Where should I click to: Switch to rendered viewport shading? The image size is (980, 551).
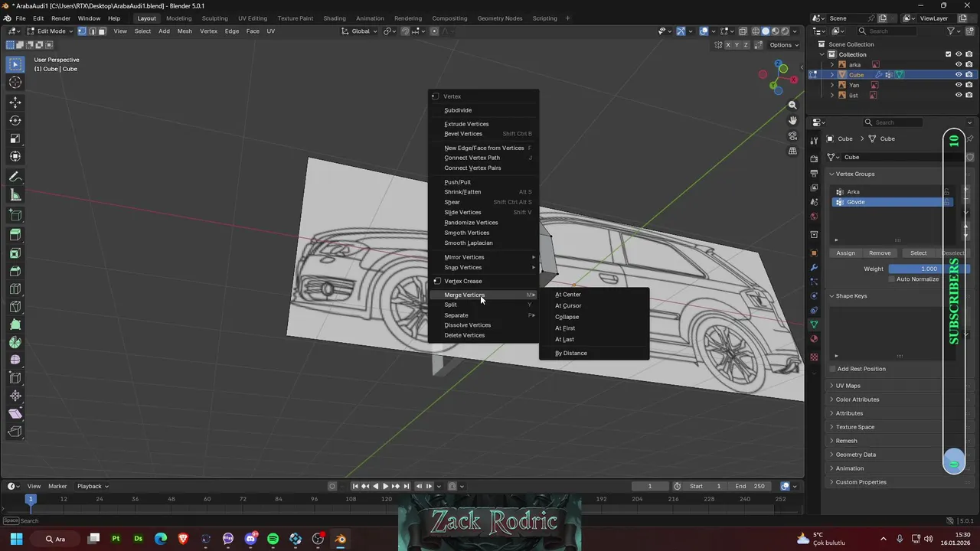(x=784, y=31)
